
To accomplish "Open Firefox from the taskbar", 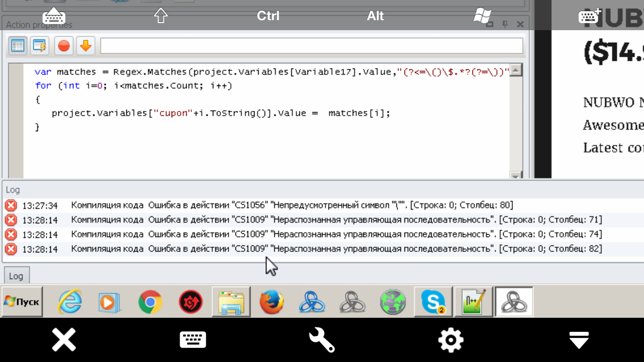I will 272,302.
